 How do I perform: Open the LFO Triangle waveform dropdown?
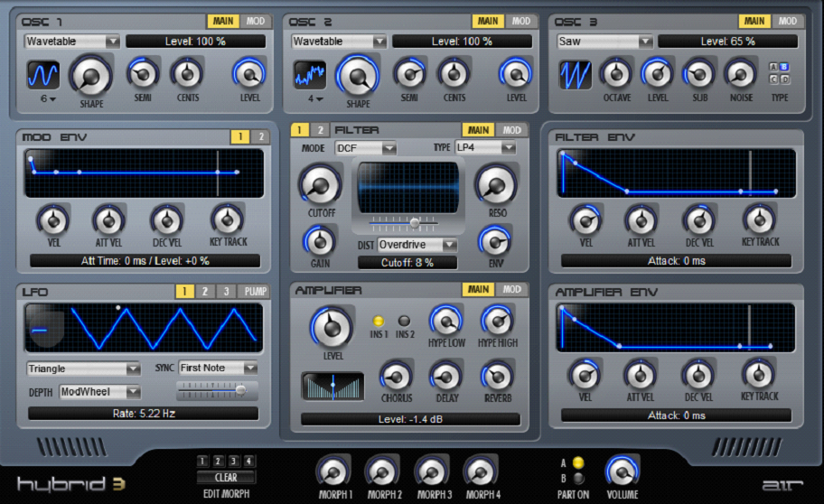coord(83,369)
